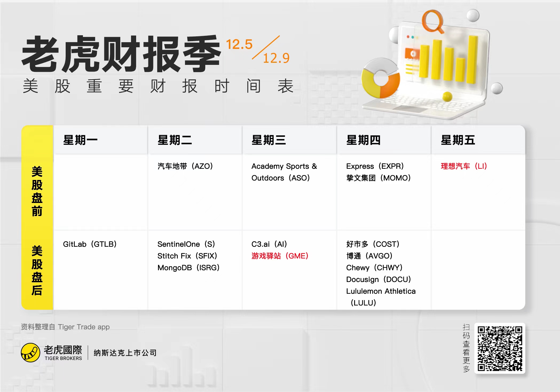
Task: Click Academy Sports & Outdoors (ASO) entry
Action: [284, 172]
